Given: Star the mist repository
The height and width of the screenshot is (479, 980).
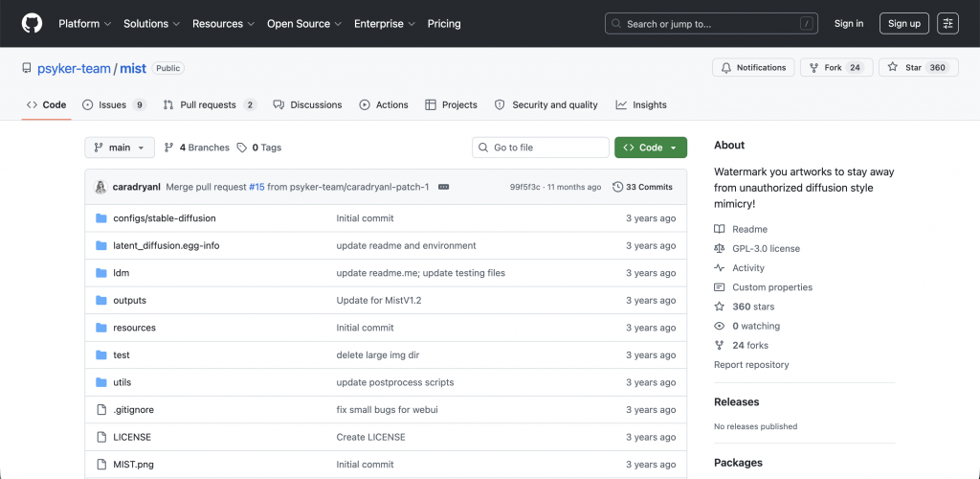Looking at the screenshot, I should [x=917, y=68].
